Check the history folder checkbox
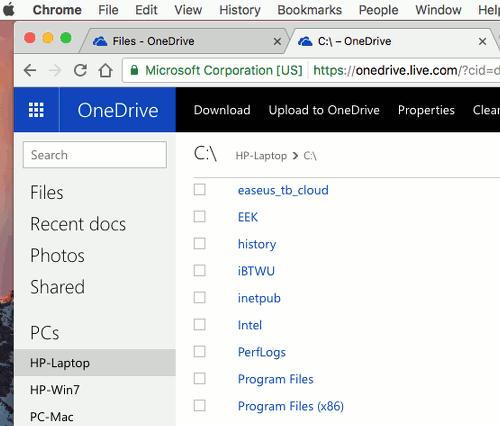This screenshot has height=426, width=500. tap(200, 244)
